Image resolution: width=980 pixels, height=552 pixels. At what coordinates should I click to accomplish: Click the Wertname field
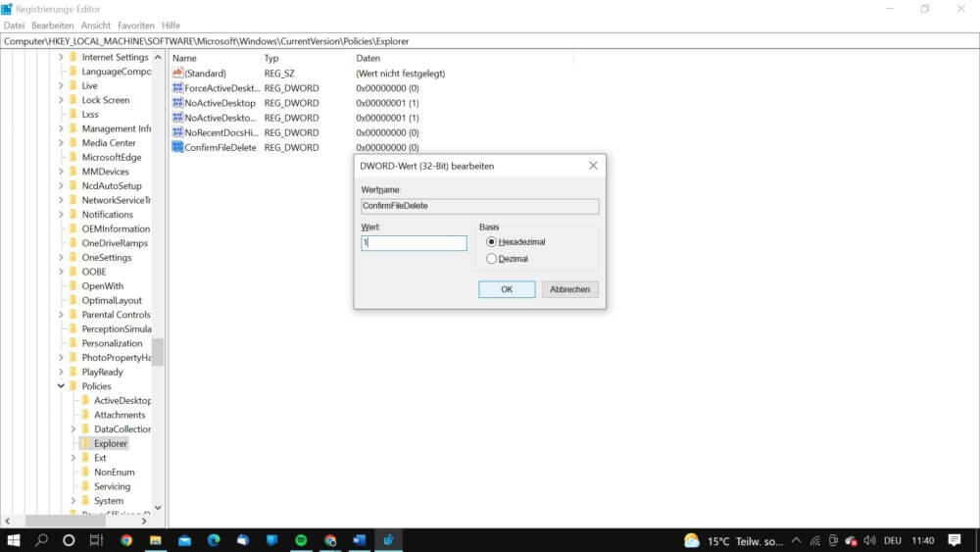tap(480, 206)
